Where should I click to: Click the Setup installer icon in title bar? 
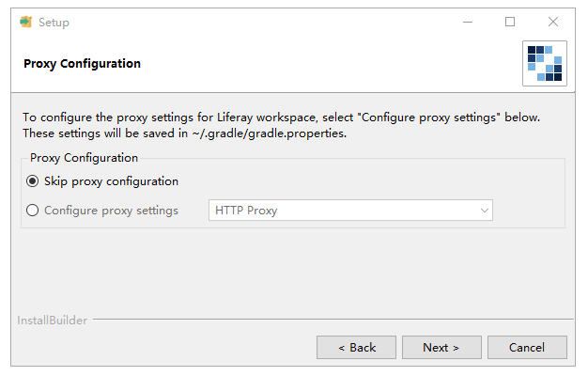[25, 22]
